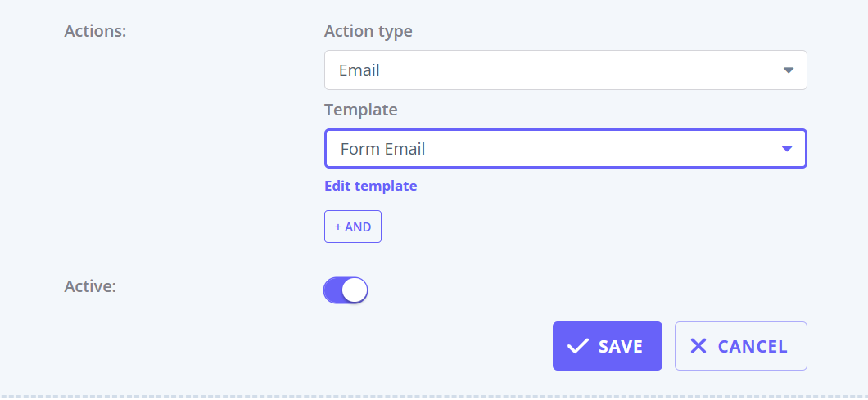Click the Actions: section label
868x400 pixels.
pyautogui.click(x=95, y=32)
